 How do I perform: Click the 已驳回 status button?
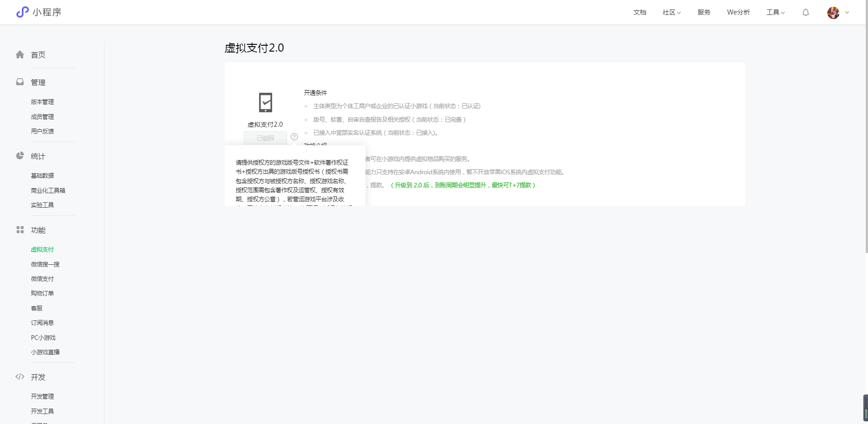pyautogui.click(x=265, y=138)
